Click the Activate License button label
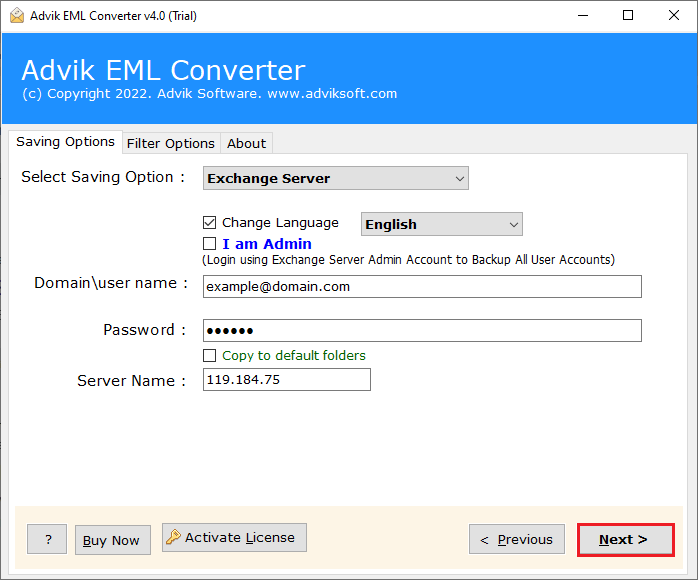This screenshot has width=698, height=580. 240,538
